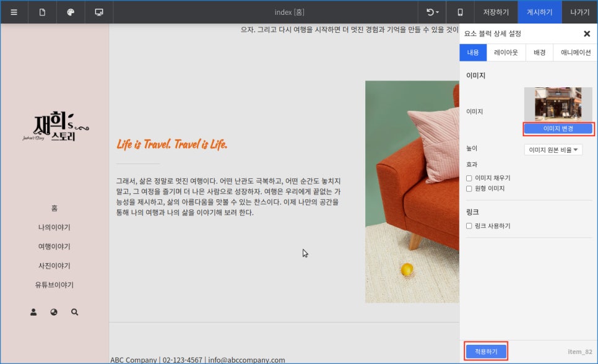Open the 홈 menu item in sidebar
598x364 pixels.
[54, 209]
